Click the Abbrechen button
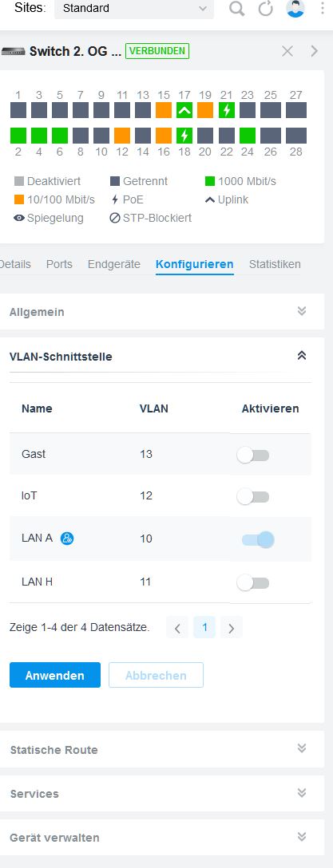Screen dimensions: 333x868 click(x=157, y=676)
